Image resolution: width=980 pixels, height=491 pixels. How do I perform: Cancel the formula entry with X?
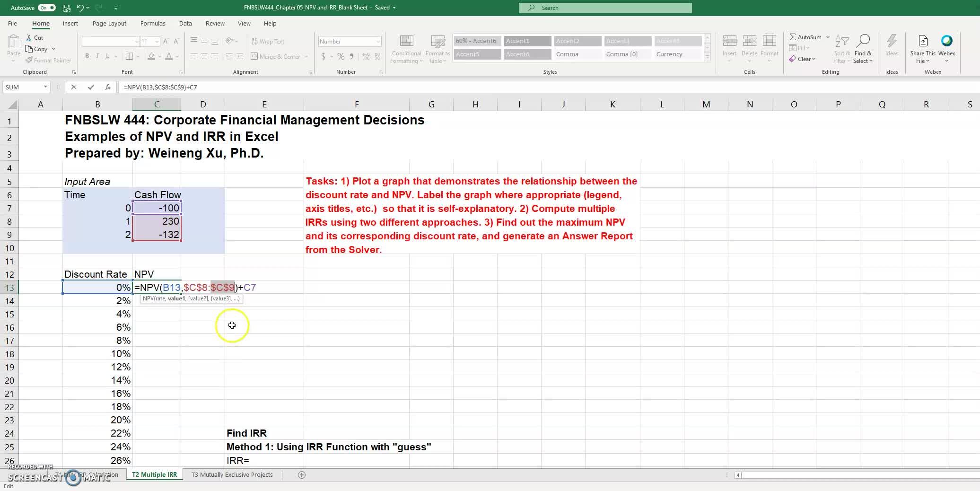73,87
